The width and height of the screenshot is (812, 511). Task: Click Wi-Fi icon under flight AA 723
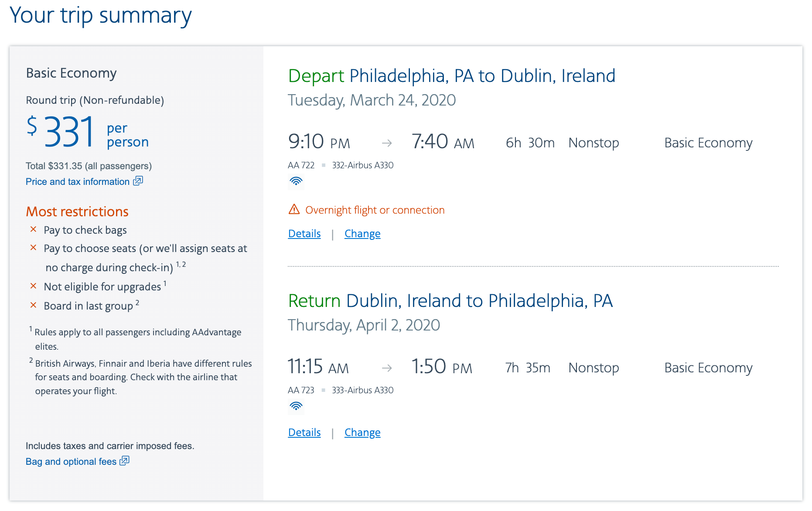296,406
